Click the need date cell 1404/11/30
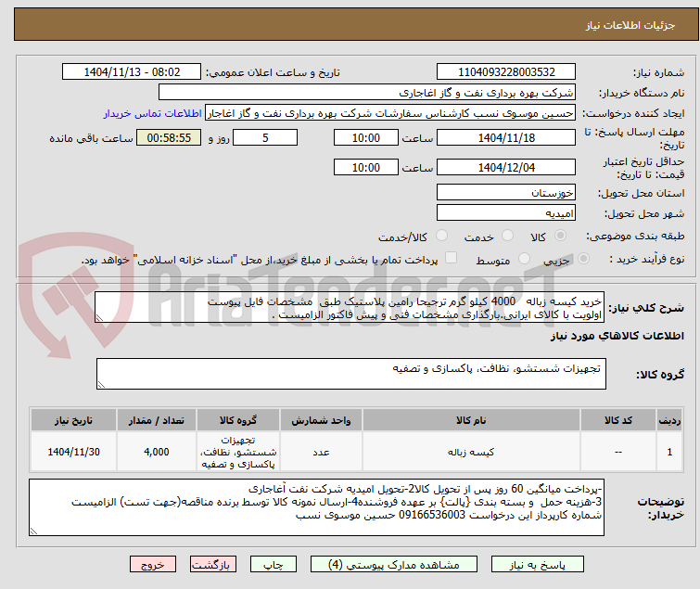This screenshot has height=589, width=700. click(x=73, y=452)
